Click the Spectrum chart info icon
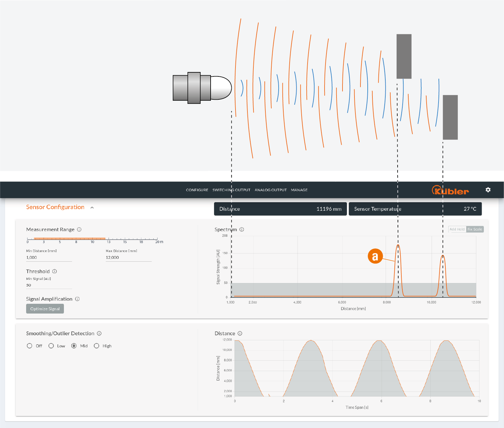The width and height of the screenshot is (504, 428). click(x=242, y=230)
